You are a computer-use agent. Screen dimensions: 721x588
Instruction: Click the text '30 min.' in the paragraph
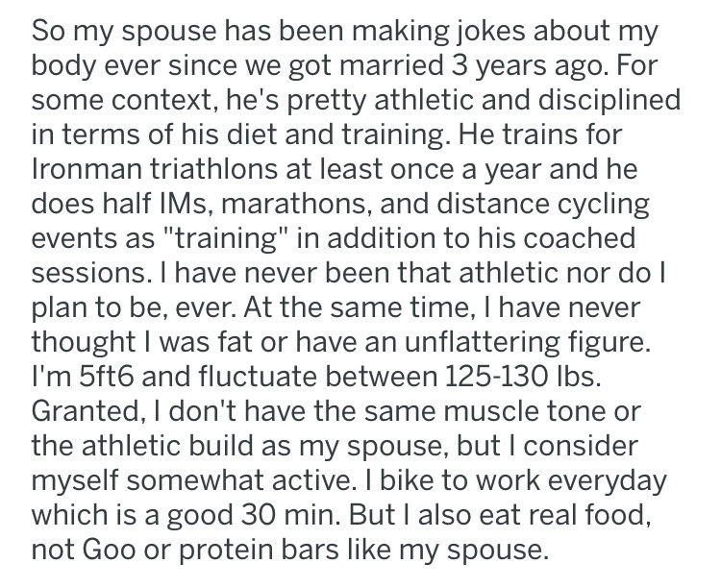point(291,514)
